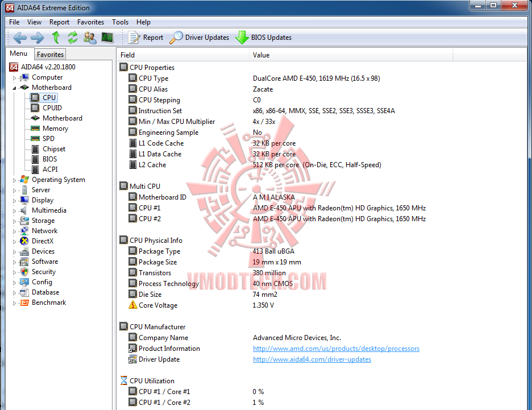
Task: Click the Server tower icon
Action: [24, 190]
